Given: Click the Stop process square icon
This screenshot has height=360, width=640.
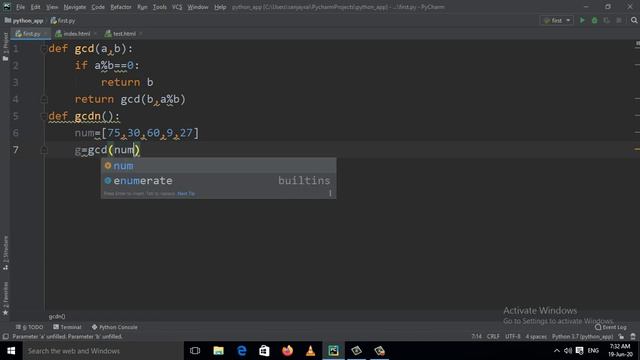Looking at the screenshot, I should tap(619, 20).
